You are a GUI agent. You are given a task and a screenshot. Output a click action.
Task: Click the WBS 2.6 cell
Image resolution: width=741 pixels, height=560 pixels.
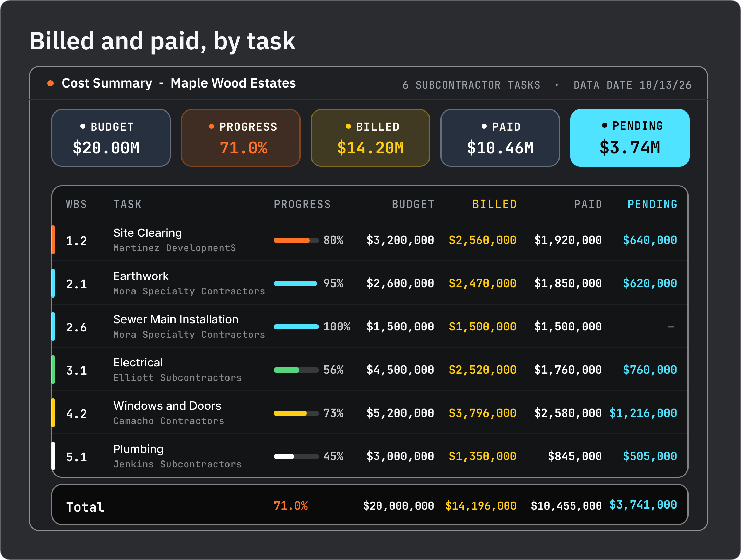(77, 327)
